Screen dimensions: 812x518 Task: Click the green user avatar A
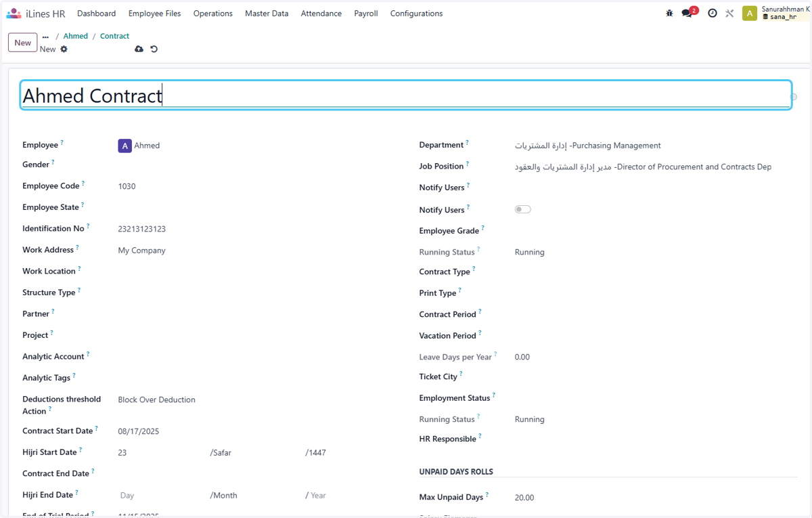tap(750, 14)
